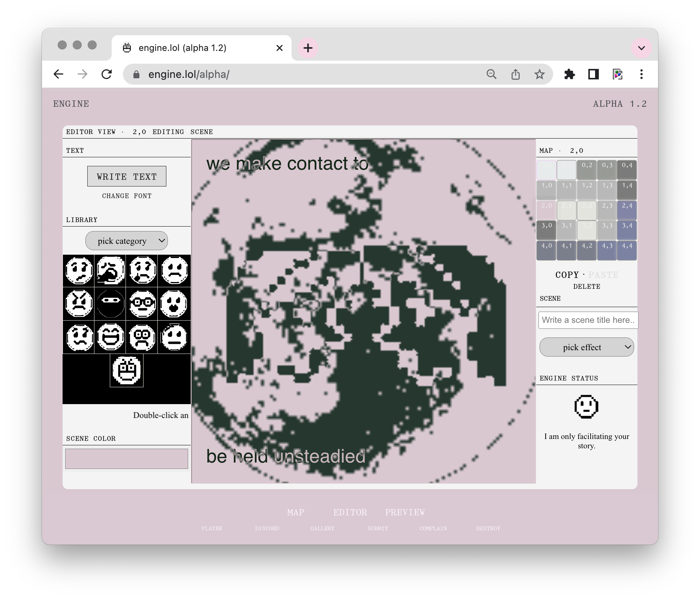
Task: Switch to the PREVIEW view
Action: 405,512
